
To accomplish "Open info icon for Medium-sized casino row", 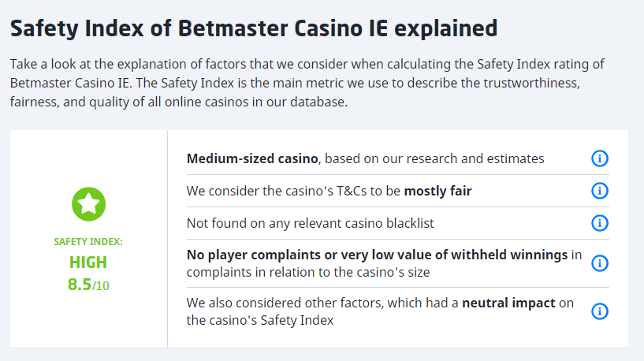I will point(599,158).
